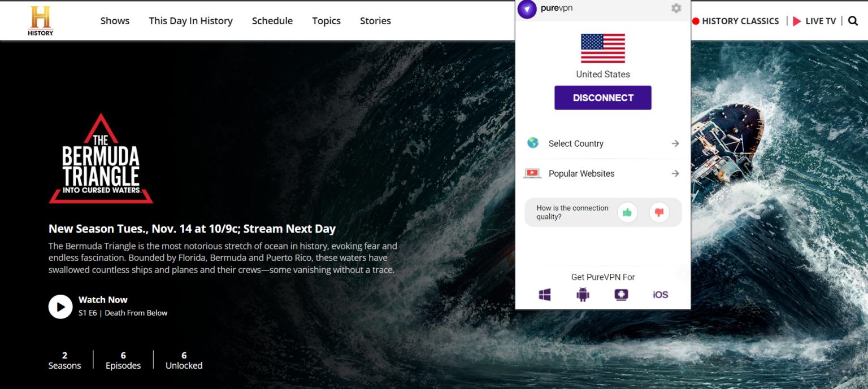Open the Topics menu

(x=326, y=21)
